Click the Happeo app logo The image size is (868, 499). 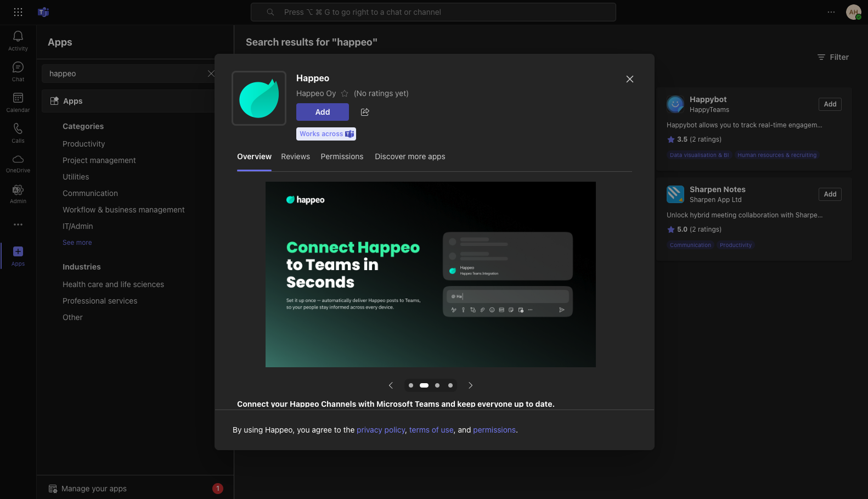pos(259,98)
